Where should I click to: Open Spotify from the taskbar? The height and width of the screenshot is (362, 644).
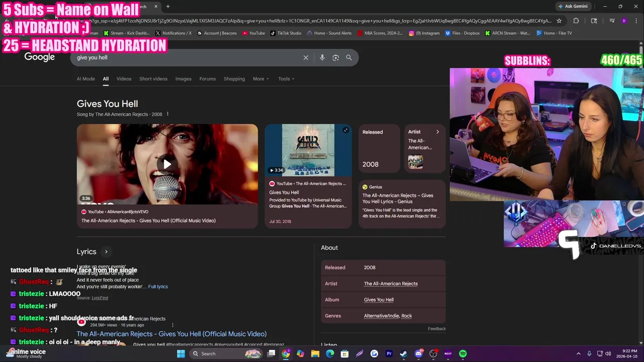point(462,353)
